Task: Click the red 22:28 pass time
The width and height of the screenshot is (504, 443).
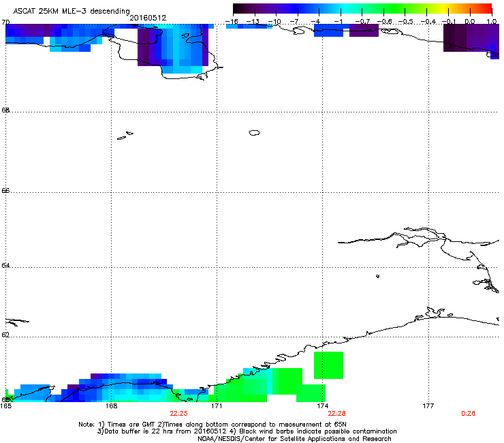Action: 337,414
